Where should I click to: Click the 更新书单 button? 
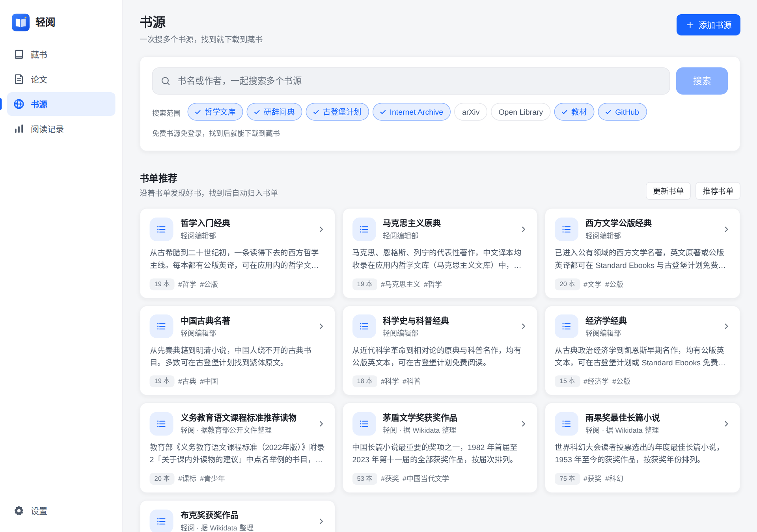(668, 191)
